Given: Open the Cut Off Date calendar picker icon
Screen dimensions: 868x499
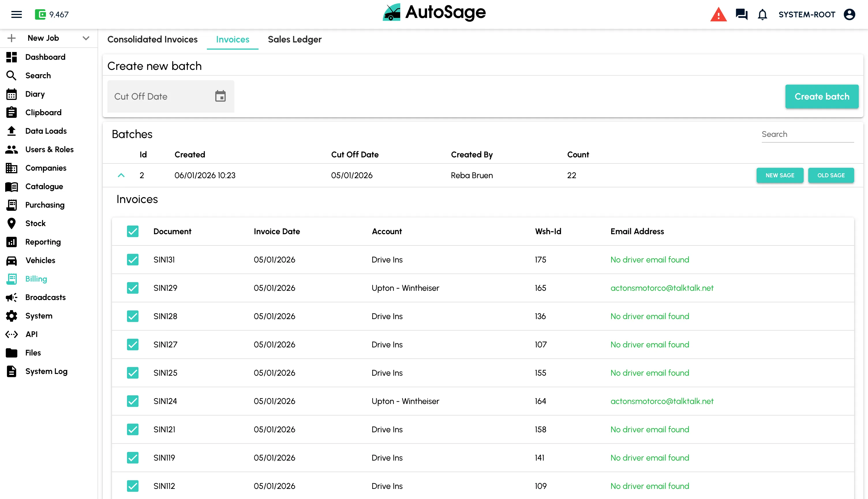Looking at the screenshot, I should coord(220,96).
